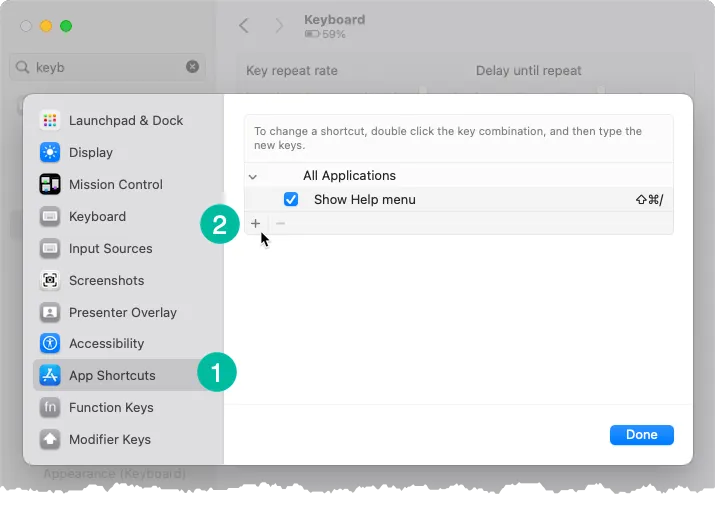This screenshot has width=715, height=518.
Task: Click the Keyboard window title
Action: [334, 20]
